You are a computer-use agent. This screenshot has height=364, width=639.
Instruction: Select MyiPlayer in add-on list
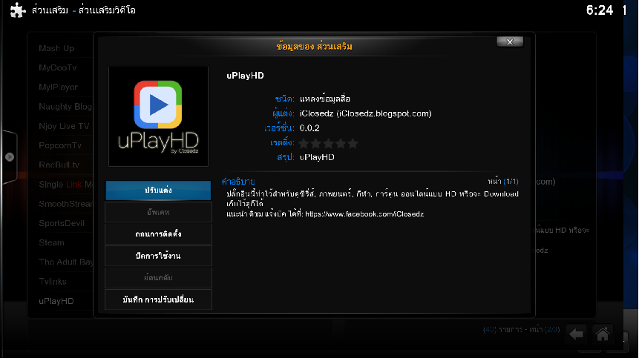pyautogui.click(x=59, y=87)
